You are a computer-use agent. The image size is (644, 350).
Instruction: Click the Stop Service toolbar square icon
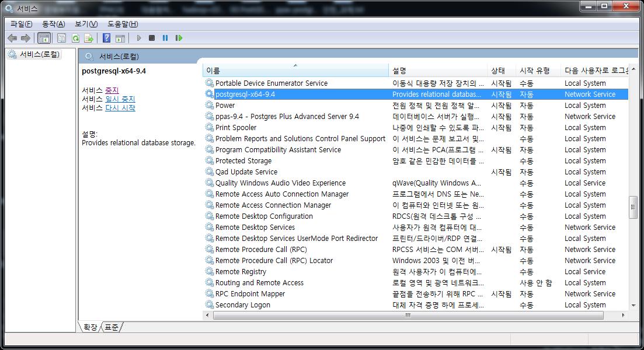152,38
